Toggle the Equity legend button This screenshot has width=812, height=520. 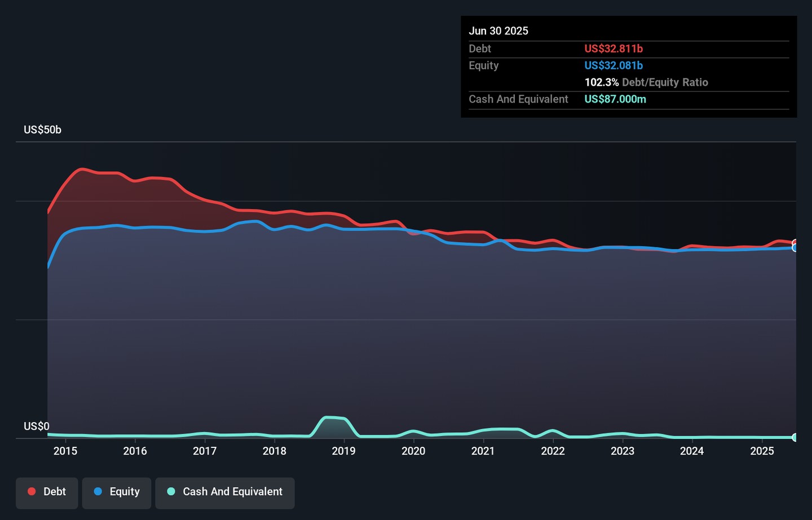(117, 492)
